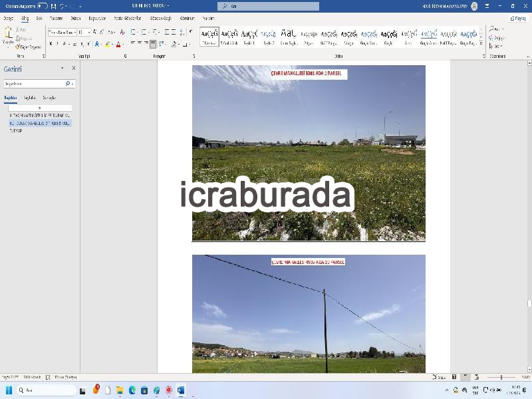Click the sort A-Z icon in paragraph group

[x=182, y=32]
